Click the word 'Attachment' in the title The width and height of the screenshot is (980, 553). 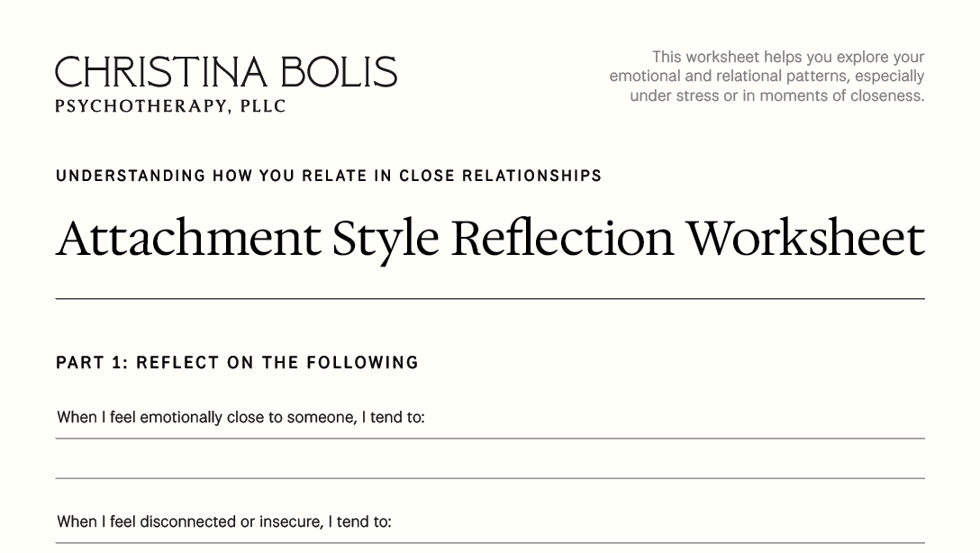[187, 238]
